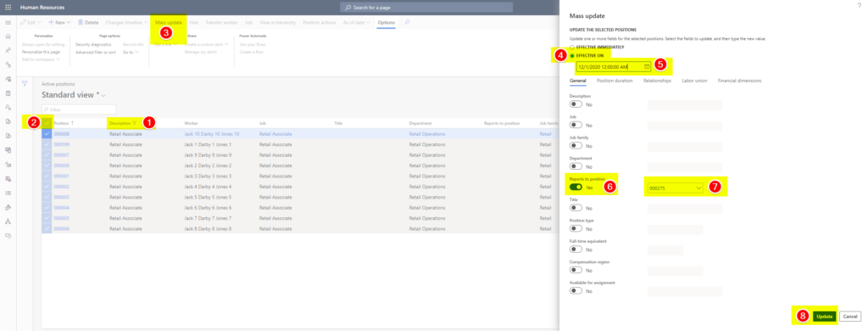Viewport: 868px width, 331px height.
Task: Turn on the Title toggle
Action: click(576, 208)
